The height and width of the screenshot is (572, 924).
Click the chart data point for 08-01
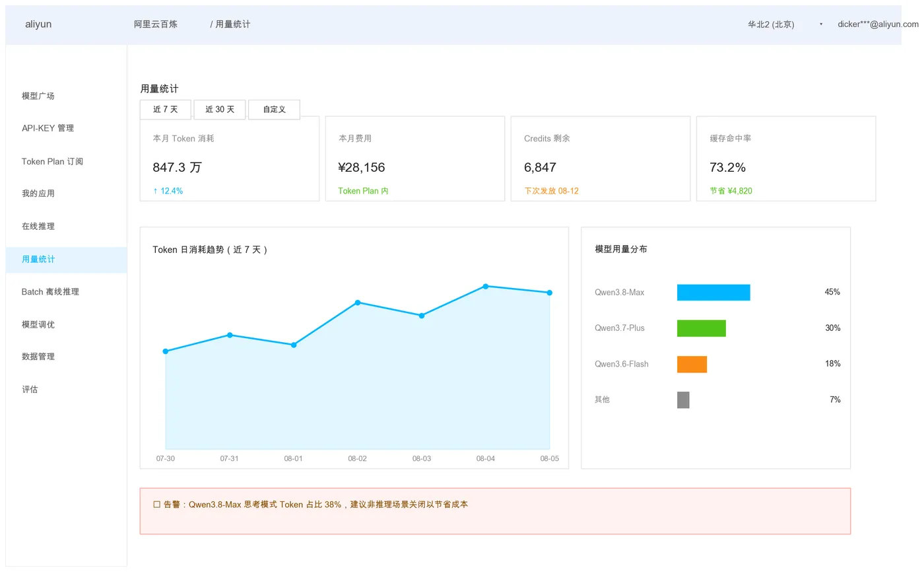click(x=294, y=345)
